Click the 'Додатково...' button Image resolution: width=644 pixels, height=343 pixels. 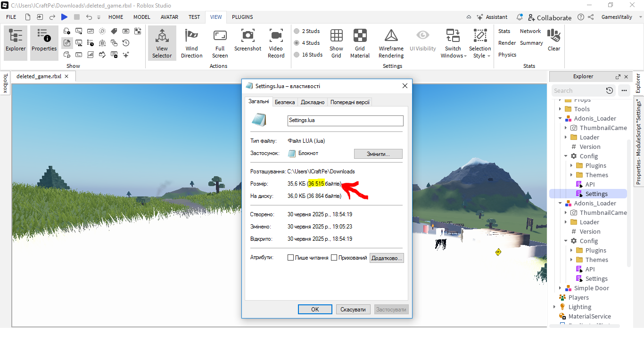(387, 258)
